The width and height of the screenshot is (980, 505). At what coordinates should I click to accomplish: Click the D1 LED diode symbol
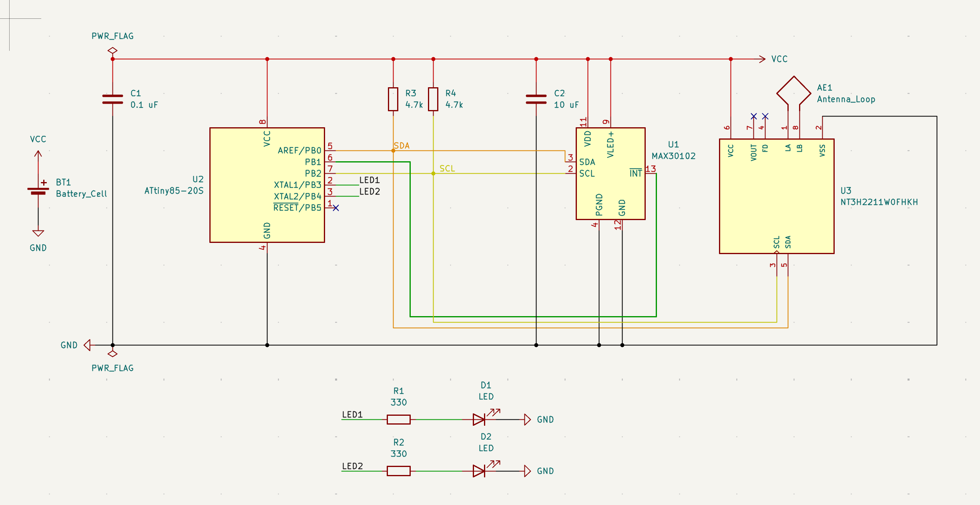point(479,419)
